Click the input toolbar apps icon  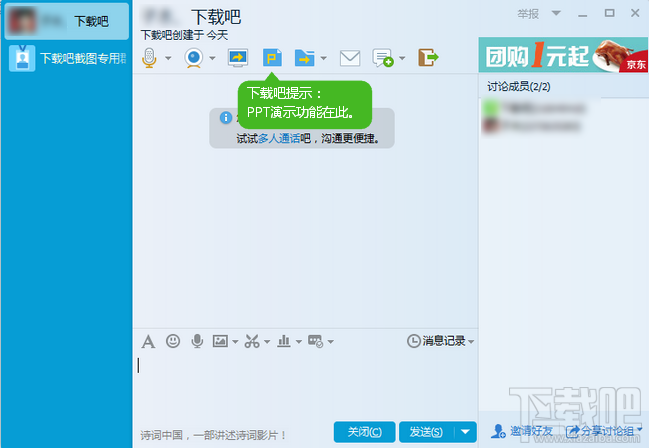click(315, 341)
